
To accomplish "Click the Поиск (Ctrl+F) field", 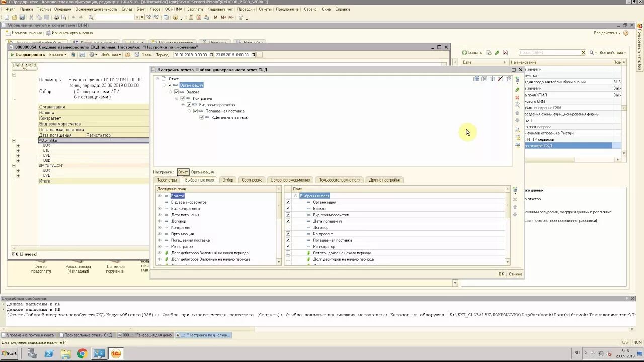I will (549, 53).
